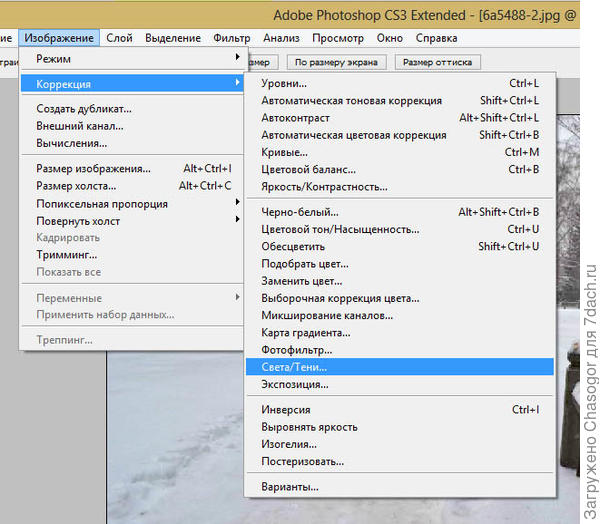
Task: Choose Инверсия from the submenu
Action: coord(286,410)
